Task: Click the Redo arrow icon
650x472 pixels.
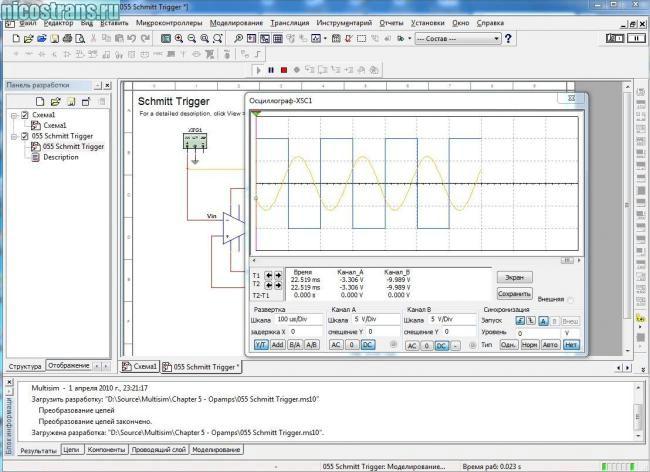Action: tap(145, 39)
